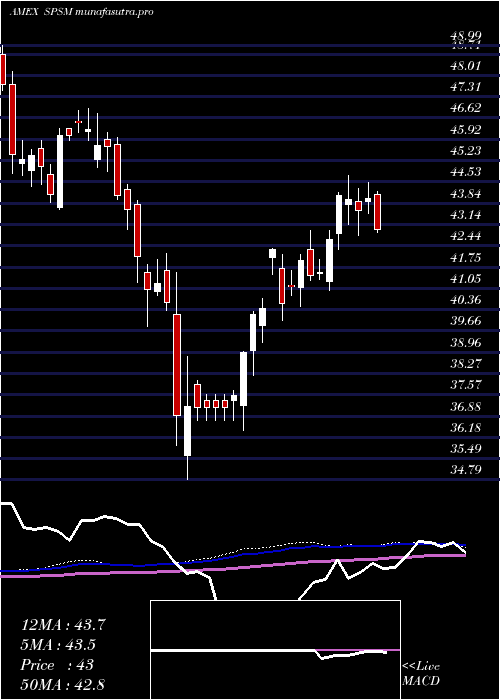Click the 44.53 price axis label
500x700 pixels.
coord(466,172)
